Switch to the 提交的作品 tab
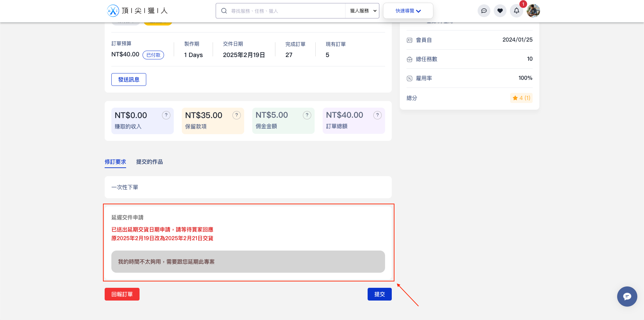The image size is (644, 320). click(x=150, y=162)
